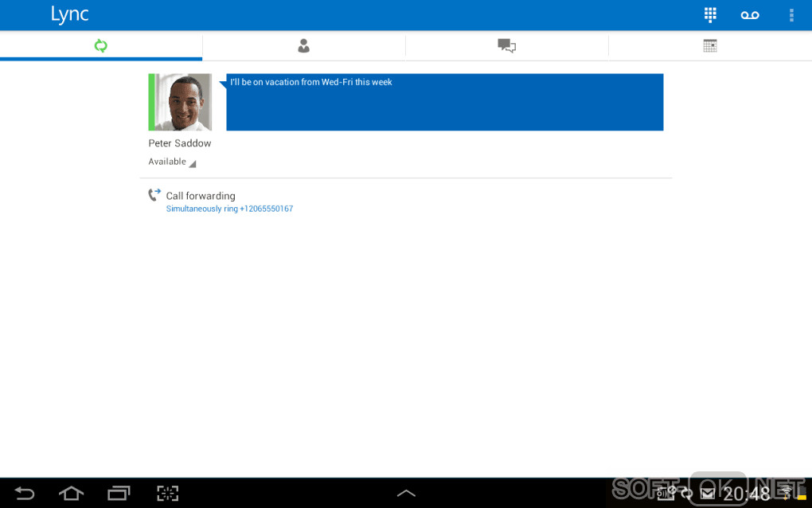Tap Android back navigation button

[x=25, y=494]
